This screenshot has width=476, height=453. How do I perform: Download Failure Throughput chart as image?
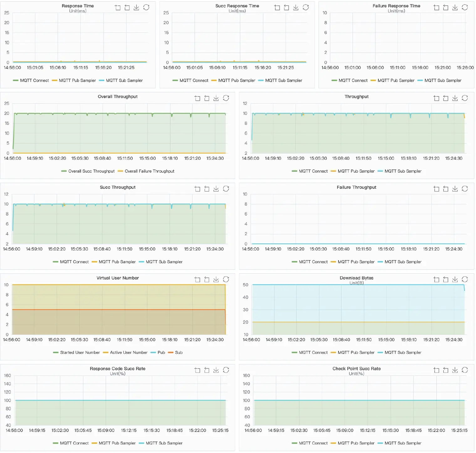455,189
